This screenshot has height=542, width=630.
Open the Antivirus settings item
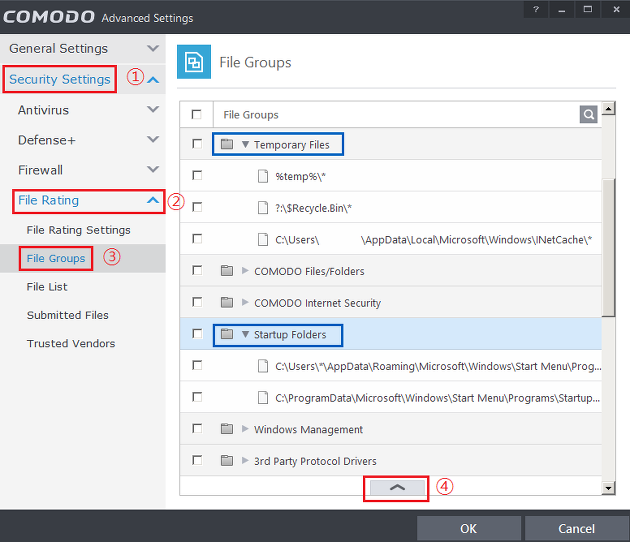(x=43, y=110)
